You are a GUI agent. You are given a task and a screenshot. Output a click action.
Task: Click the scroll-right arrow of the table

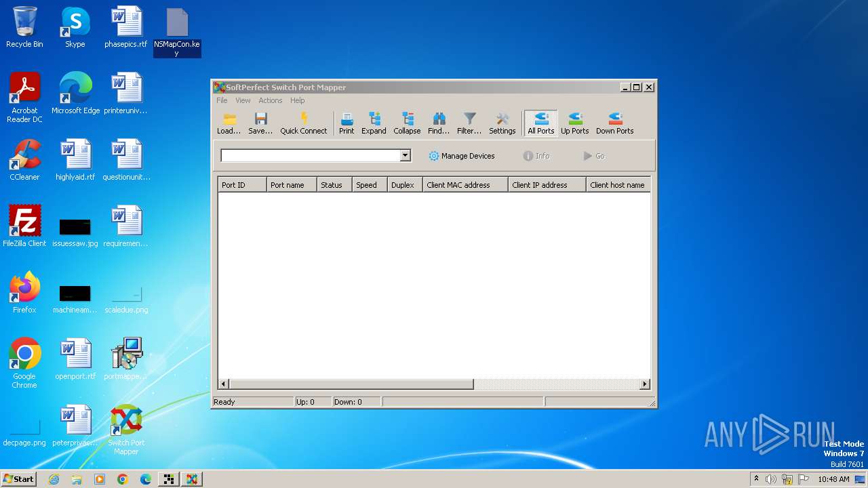[x=645, y=384]
